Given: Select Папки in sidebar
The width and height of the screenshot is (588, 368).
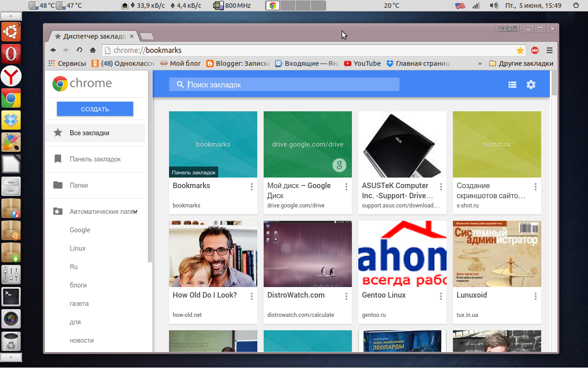Looking at the screenshot, I should [x=95, y=185].
